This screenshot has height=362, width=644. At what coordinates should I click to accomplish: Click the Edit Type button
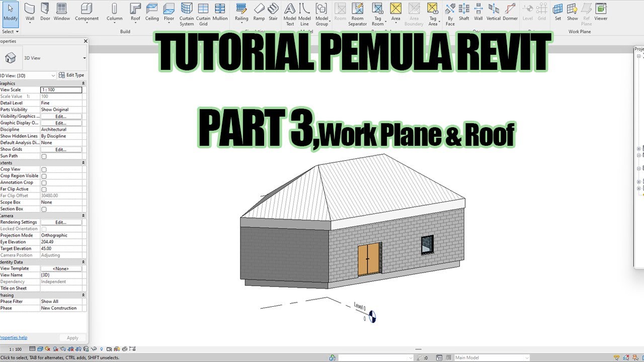71,75
